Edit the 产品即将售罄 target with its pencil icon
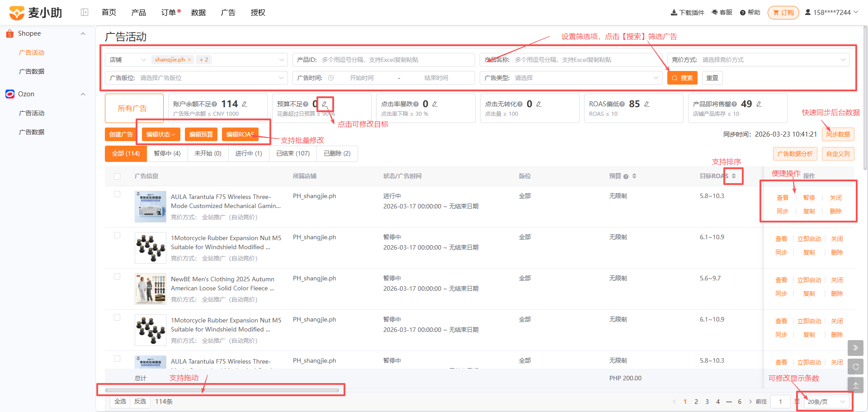The image size is (868, 412). (x=759, y=104)
